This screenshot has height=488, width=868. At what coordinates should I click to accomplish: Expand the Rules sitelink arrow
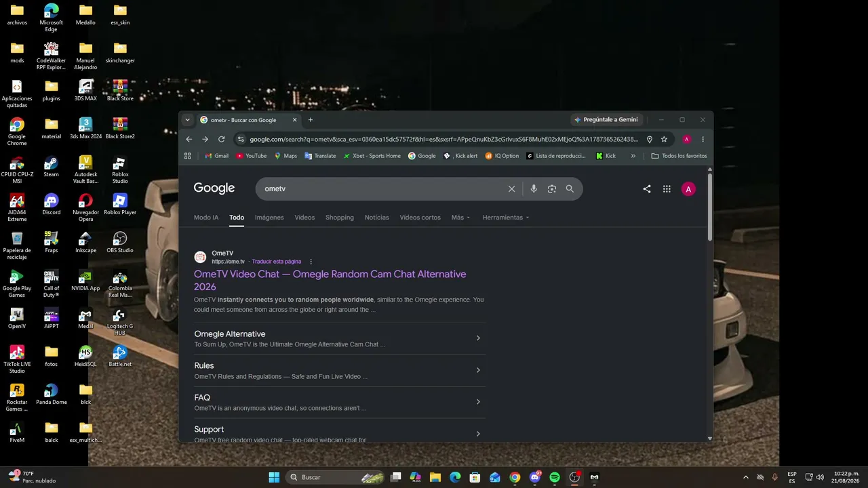click(478, 370)
